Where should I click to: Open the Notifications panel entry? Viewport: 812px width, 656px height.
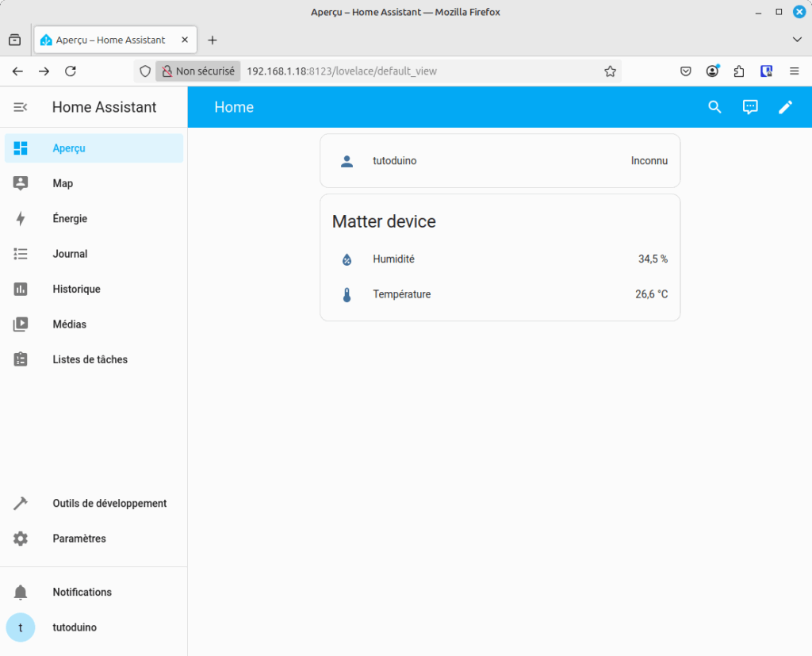(x=94, y=593)
